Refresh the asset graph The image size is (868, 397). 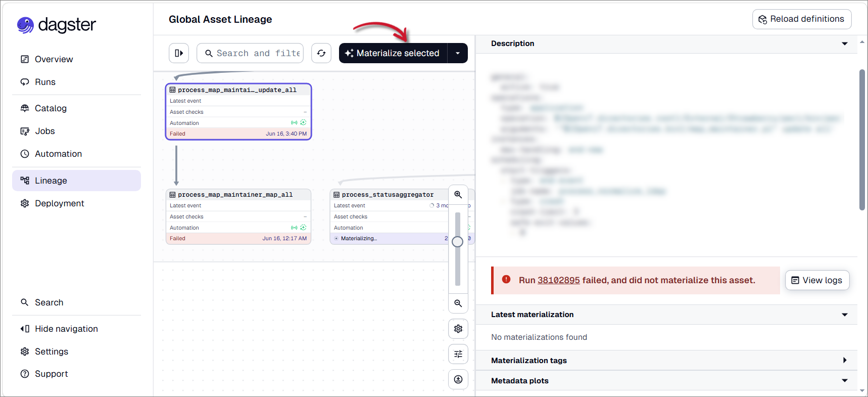pyautogui.click(x=321, y=53)
